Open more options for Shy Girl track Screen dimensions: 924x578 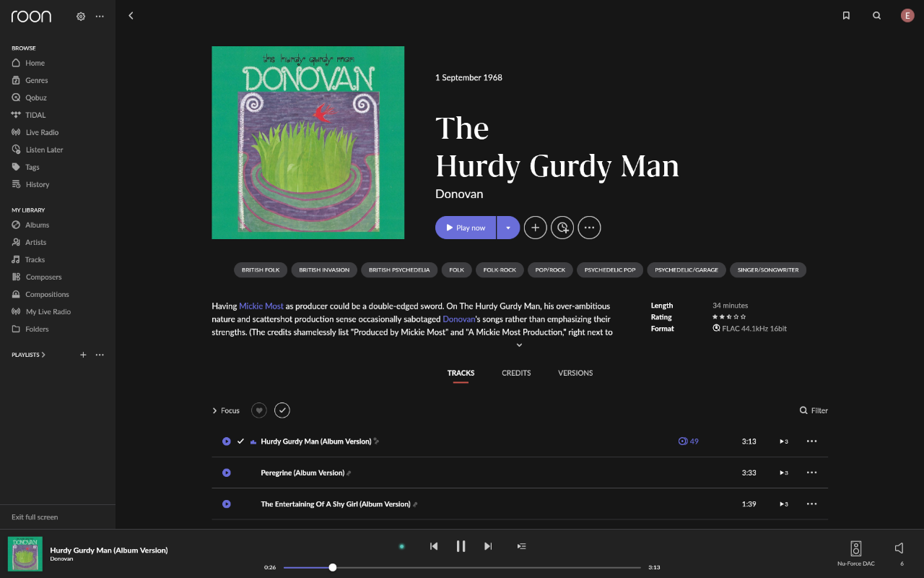click(811, 504)
